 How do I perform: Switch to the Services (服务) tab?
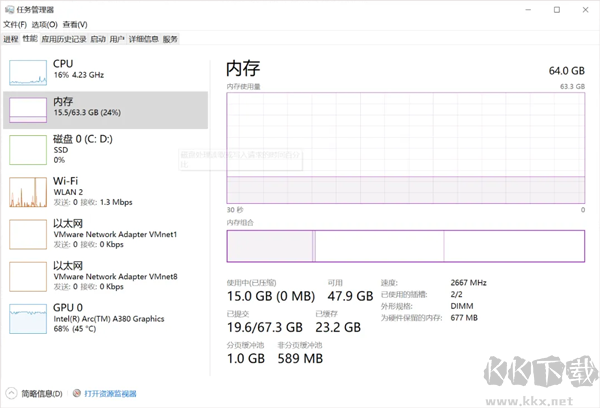click(x=170, y=39)
